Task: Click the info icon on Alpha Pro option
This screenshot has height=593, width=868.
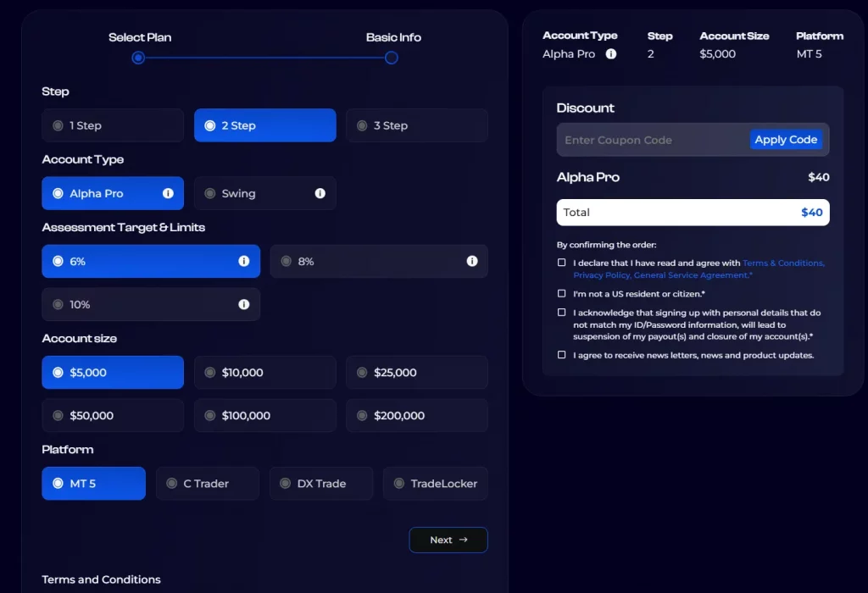Action: coord(168,193)
